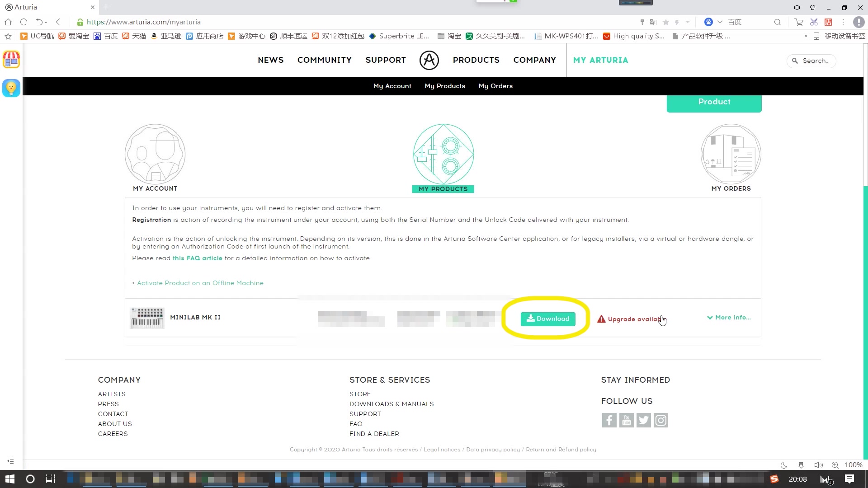
Task: Open PRESS footer link
Action: click(108, 404)
